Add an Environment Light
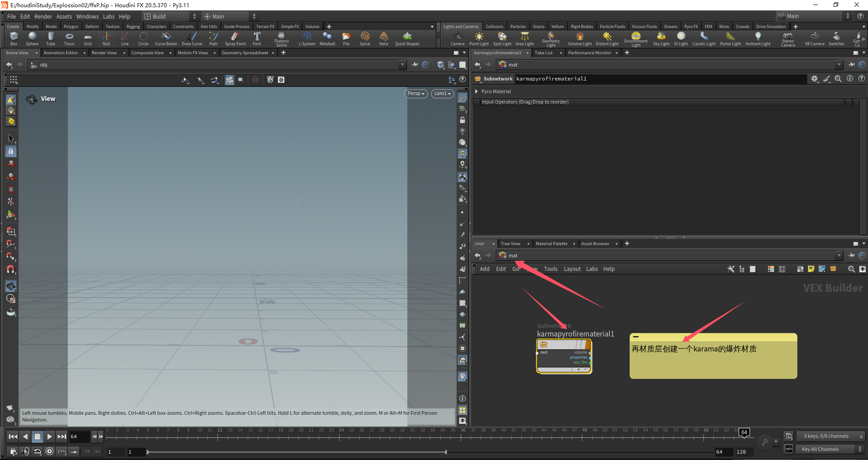 (636, 39)
